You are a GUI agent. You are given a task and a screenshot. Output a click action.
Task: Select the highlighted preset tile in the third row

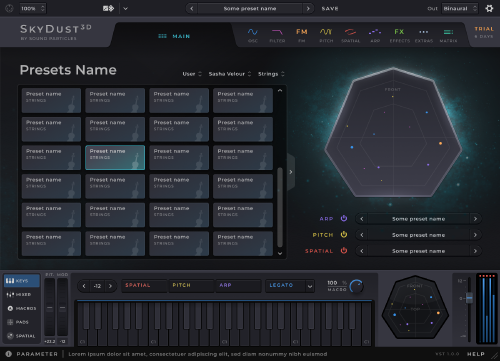pos(115,158)
